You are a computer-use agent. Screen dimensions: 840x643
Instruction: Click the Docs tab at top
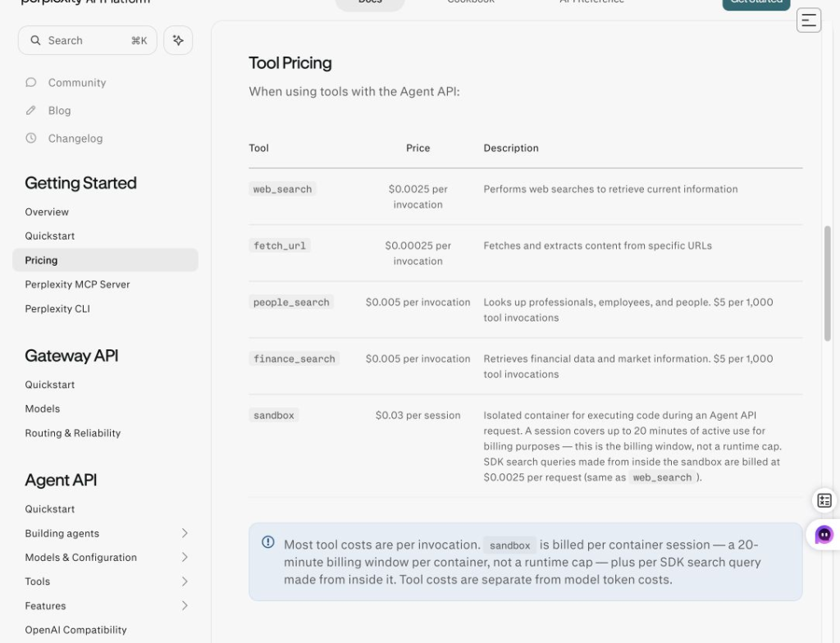[370, 2]
